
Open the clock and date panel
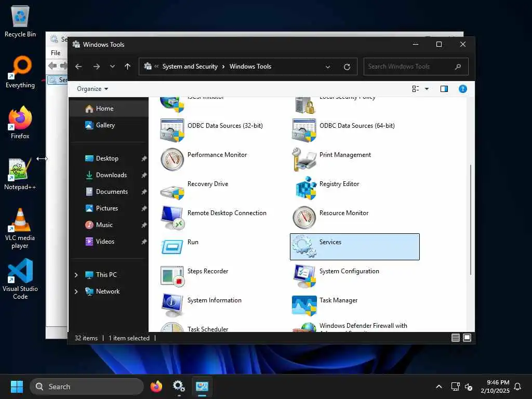[x=495, y=387]
